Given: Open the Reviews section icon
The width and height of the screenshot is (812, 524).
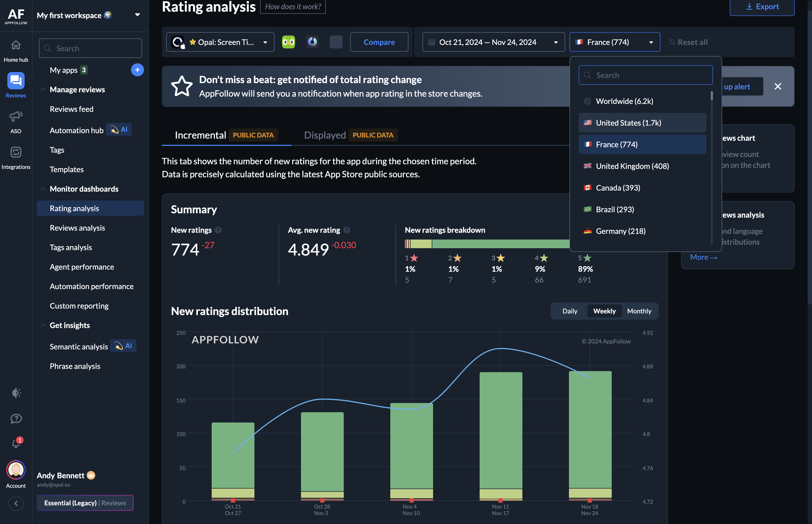Looking at the screenshot, I should pos(16,81).
